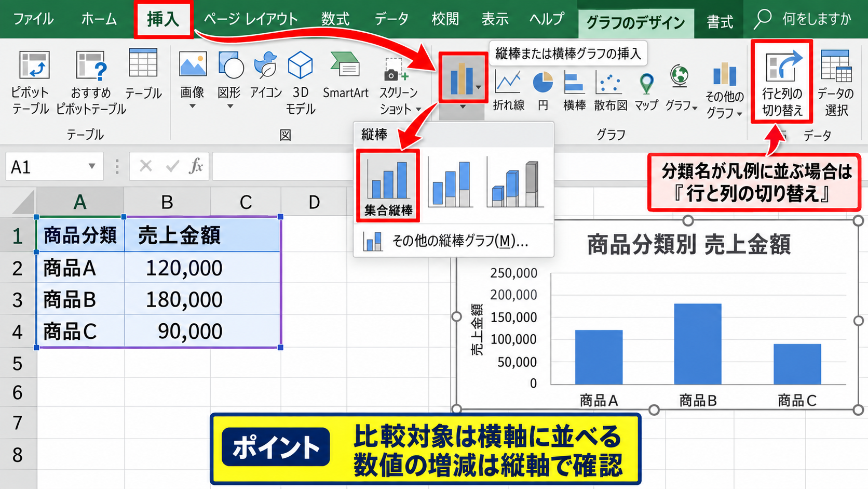The image size is (868, 489).
Task: Choose the 100% stacked column chart thumbnail
Action: pos(515,183)
